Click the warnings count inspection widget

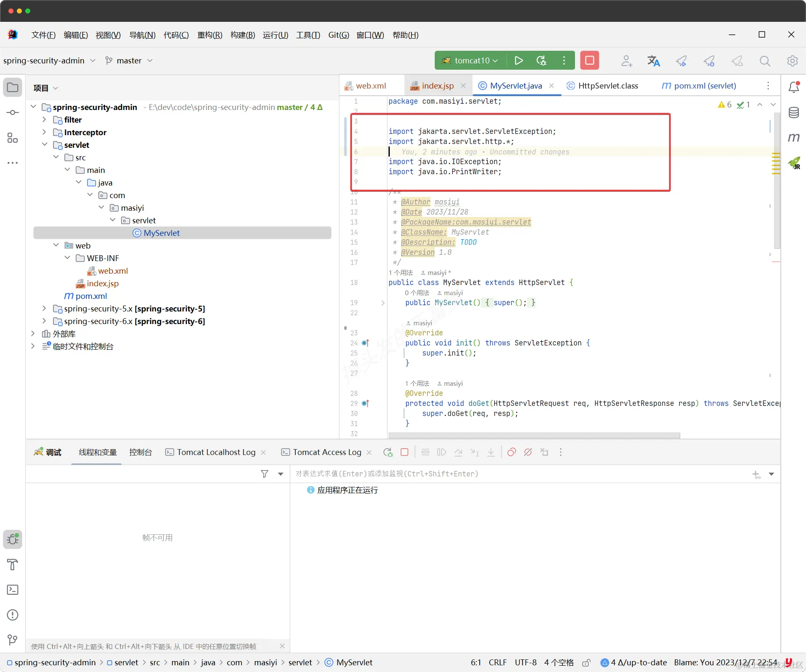[x=725, y=105]
